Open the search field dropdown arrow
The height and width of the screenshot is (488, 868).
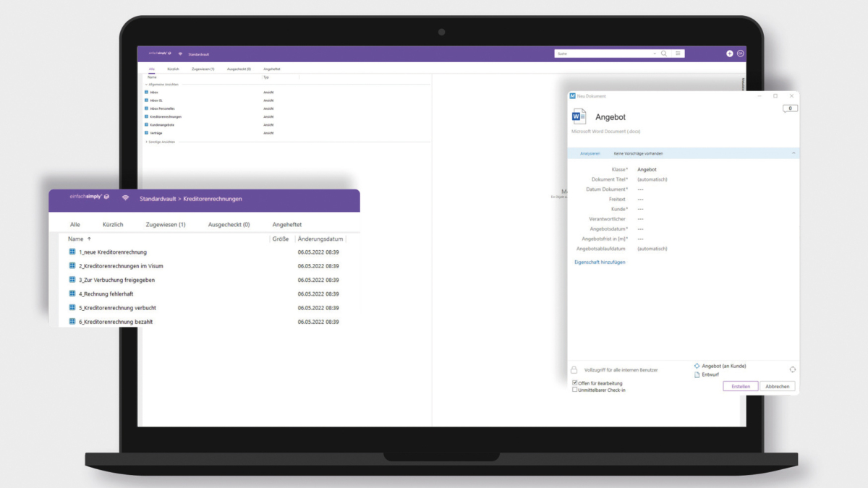655,53
